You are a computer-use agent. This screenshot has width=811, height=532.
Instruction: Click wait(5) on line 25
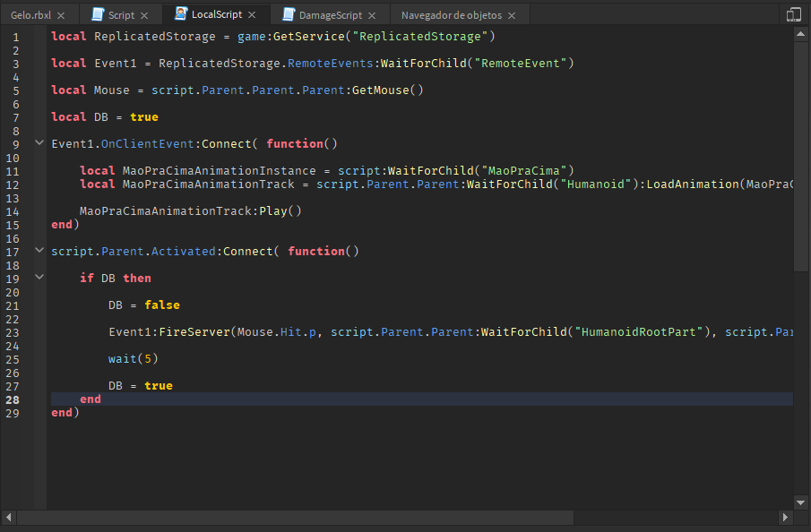(133, 359)
